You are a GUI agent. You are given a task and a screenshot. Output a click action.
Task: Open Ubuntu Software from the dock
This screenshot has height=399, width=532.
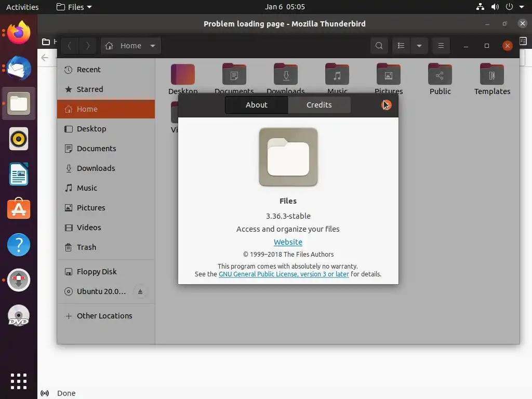pos(19,209)
